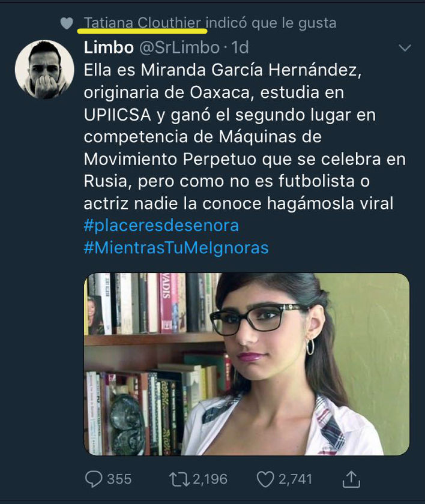Click the small heart icon beside Tatiana Clouthier
Image resolution: width=425 pixels, height=504 pixels.
(x=67, y=23)
